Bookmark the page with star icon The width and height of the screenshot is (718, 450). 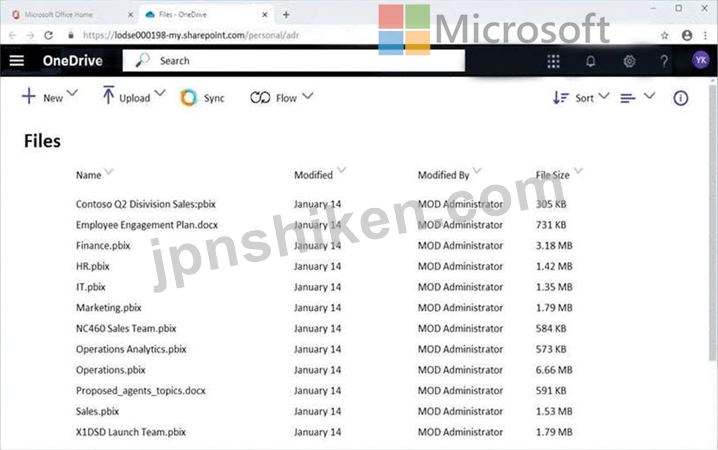[x=664, y=35]
